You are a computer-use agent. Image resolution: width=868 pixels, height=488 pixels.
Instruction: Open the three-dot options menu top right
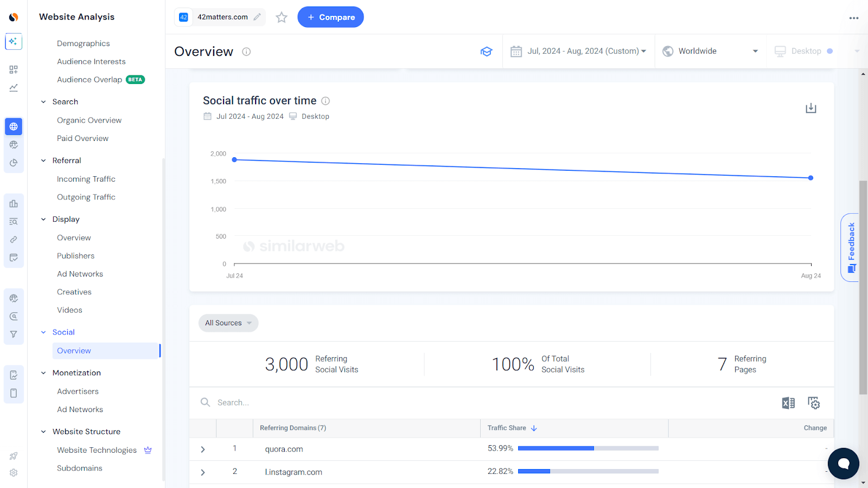coord(853,18)
